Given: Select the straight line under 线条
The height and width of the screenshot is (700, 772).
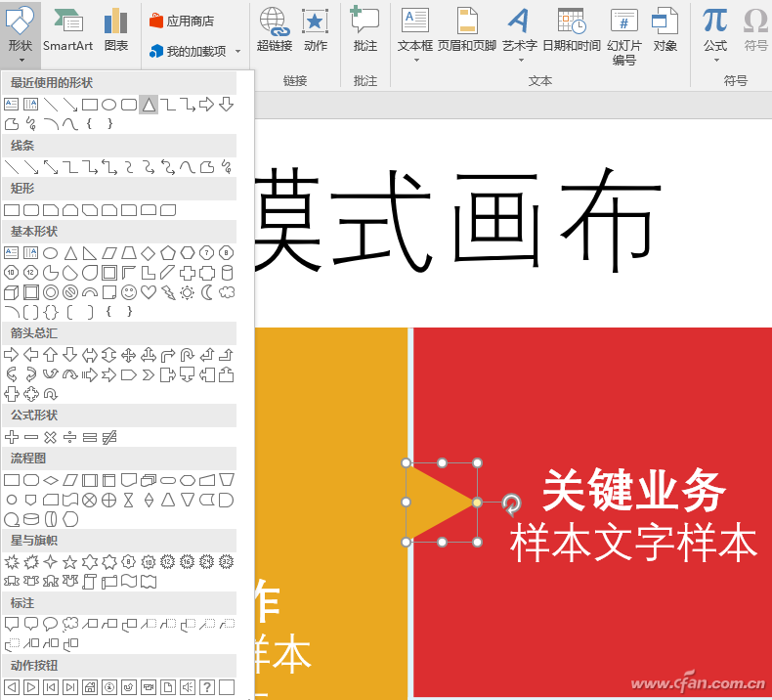Looking at the screenshot, I should click(x=12, y=167).
